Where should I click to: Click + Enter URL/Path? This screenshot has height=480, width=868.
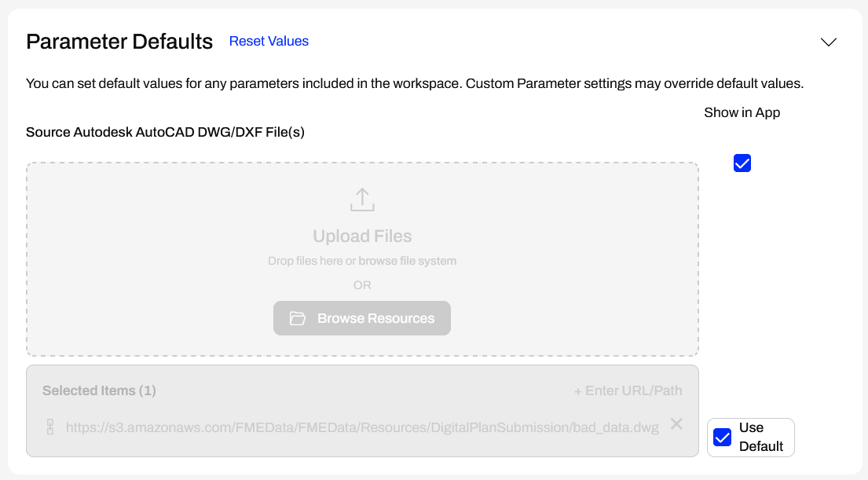[628, 390]
